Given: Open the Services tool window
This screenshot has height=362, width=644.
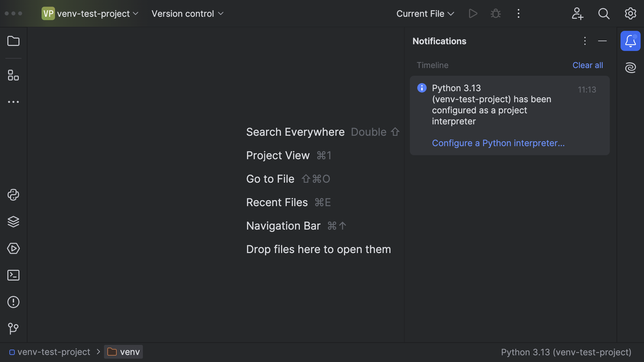Looking at the screenshot, I should point(13,248).
